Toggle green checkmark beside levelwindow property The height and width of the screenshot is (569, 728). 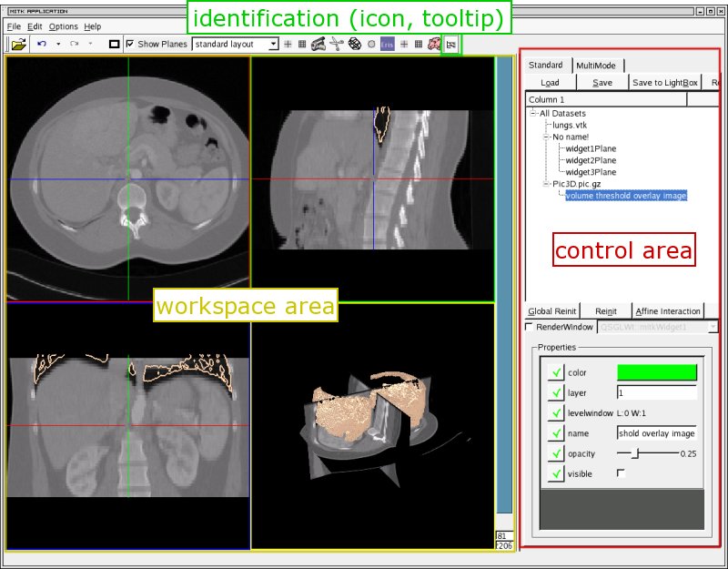click(x=556, y=413)
